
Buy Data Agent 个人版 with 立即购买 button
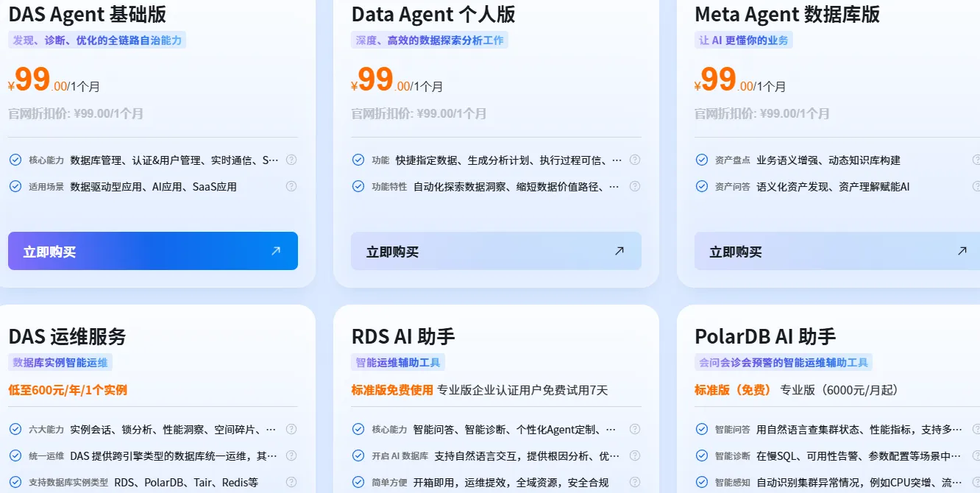[x=496, y=251]
